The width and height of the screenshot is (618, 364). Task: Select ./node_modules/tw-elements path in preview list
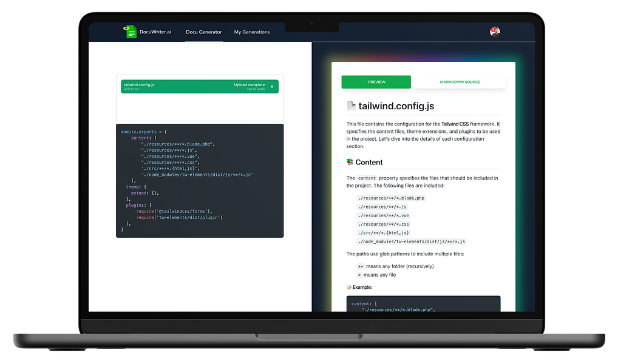click(x=412, y=241)
